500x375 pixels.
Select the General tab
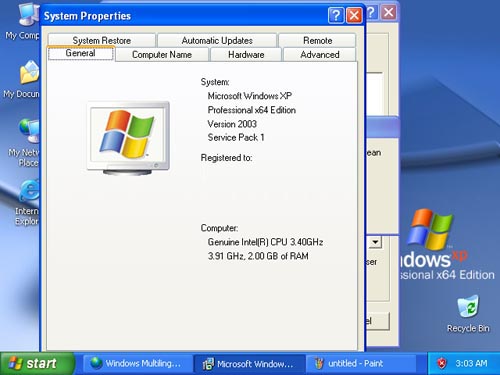(x=81, y=53)
